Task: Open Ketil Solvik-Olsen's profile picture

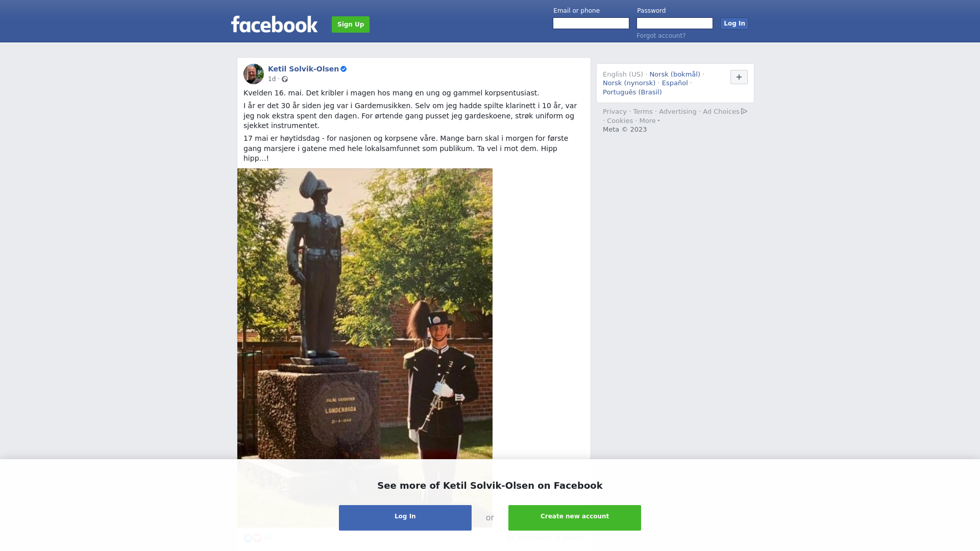Action: [254, 74]
